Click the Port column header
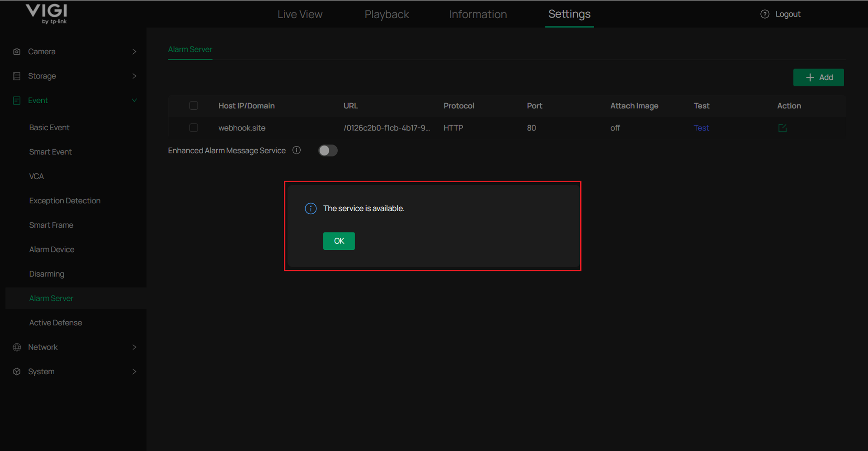This screenshot has height=451, width=868. (x=535, y=106)
